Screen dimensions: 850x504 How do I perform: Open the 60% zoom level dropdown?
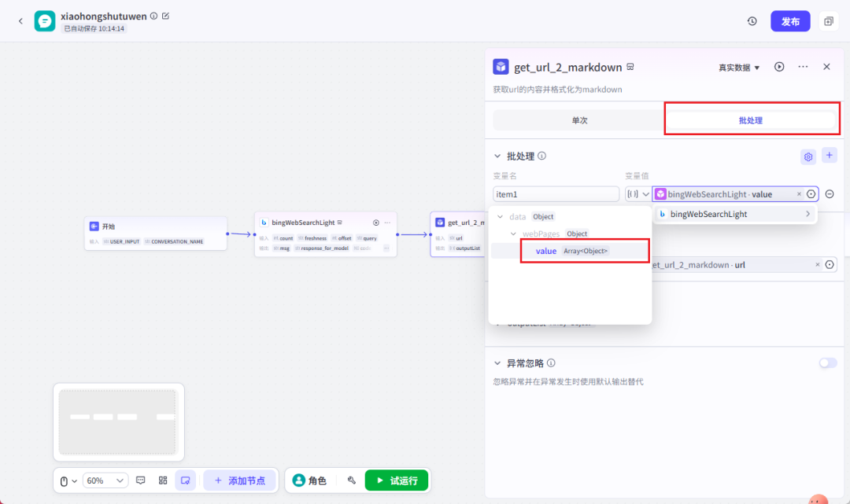pos(105,480)
